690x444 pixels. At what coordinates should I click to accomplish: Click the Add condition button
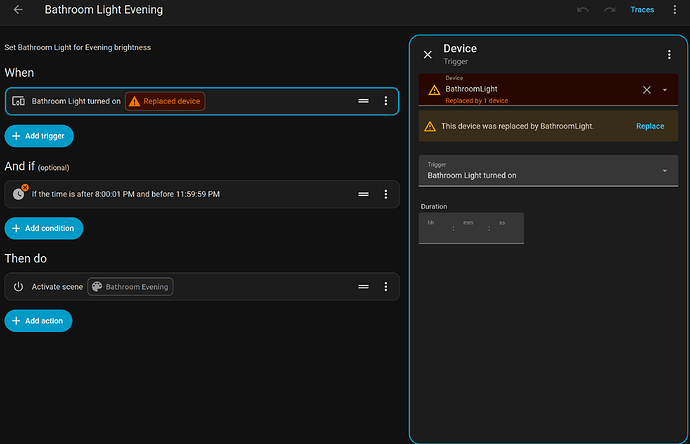tap(44, 228)
